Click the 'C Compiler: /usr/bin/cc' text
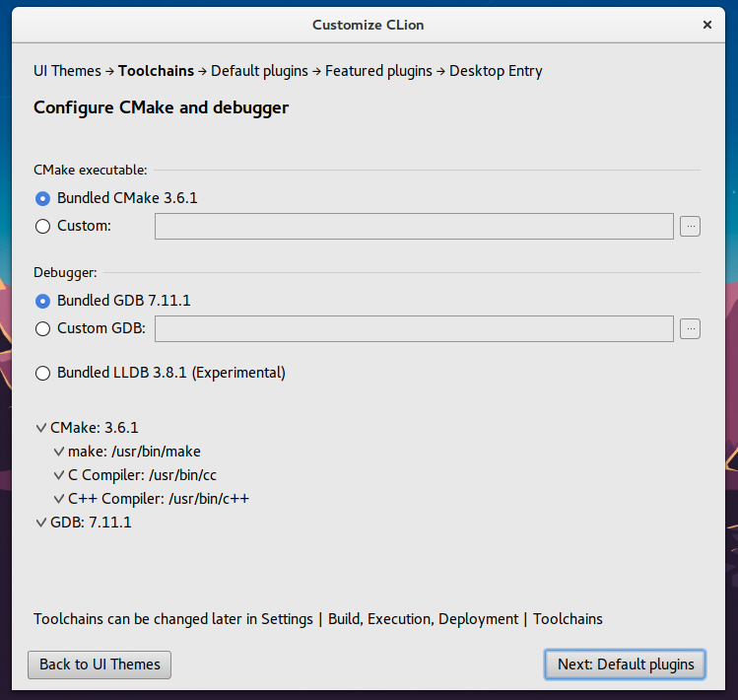The width and height of the screenshot is (738, 700). [142, 475]
